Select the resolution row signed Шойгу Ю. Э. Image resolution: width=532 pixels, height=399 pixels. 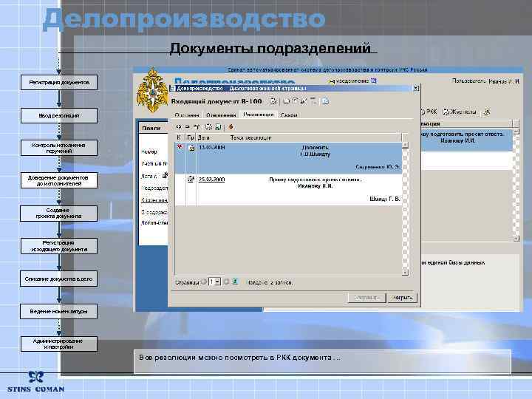pyautogui.click(x=288, y=157)
